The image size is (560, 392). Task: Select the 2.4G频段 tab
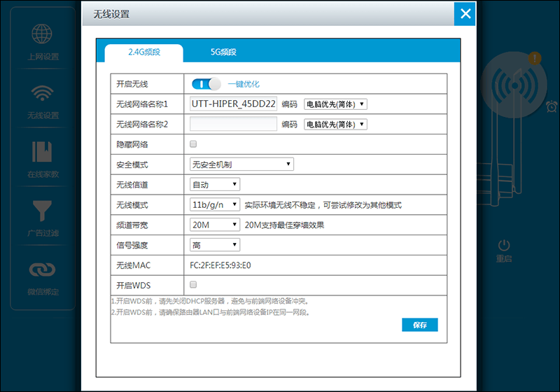(144, 52)
